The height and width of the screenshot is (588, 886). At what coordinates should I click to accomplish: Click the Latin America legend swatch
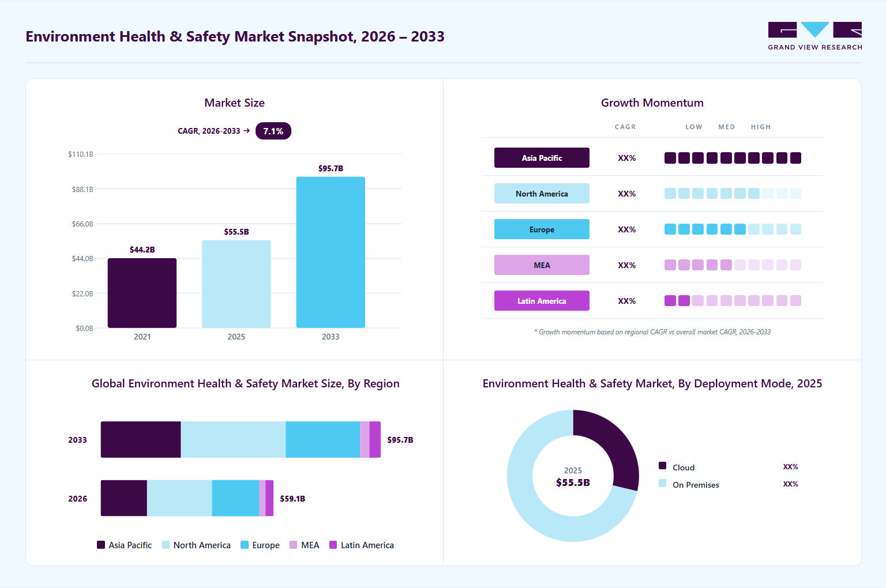coord(333,545)
